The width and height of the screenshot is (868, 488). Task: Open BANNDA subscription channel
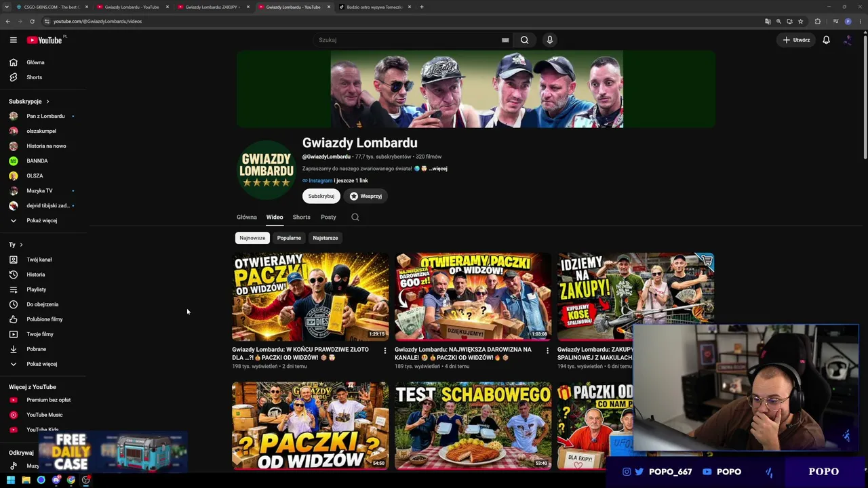click(x=43, y=161)
